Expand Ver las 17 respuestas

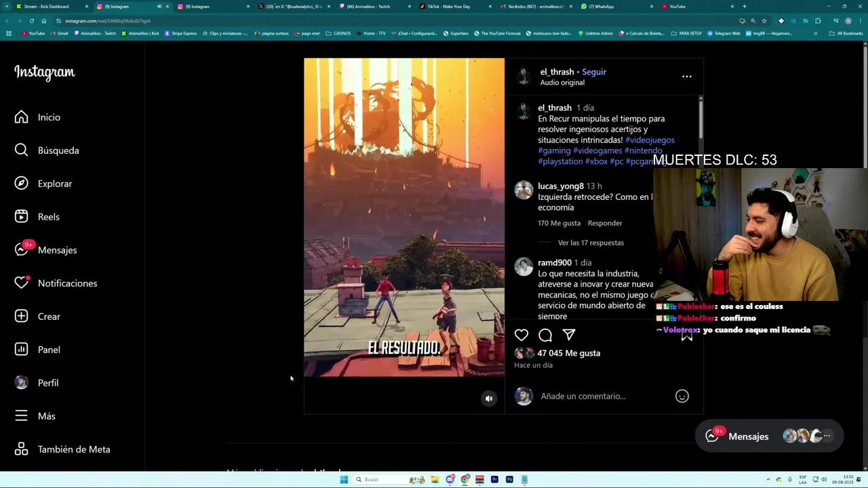point(591,243)
